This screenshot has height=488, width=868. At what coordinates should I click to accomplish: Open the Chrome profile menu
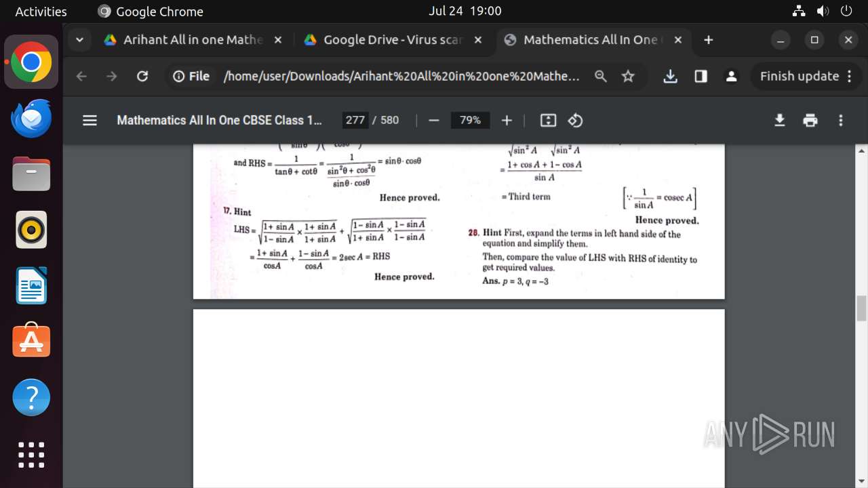pos(731,77)
